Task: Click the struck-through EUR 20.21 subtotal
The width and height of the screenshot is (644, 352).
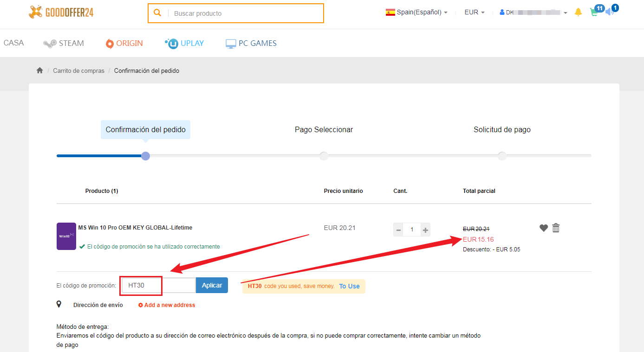Action: 476,229
